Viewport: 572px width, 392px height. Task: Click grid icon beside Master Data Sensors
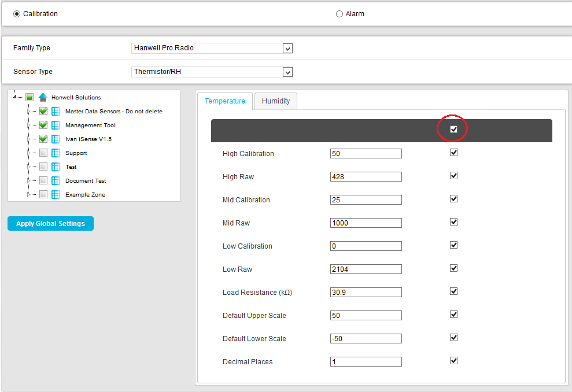pos(56,111)
